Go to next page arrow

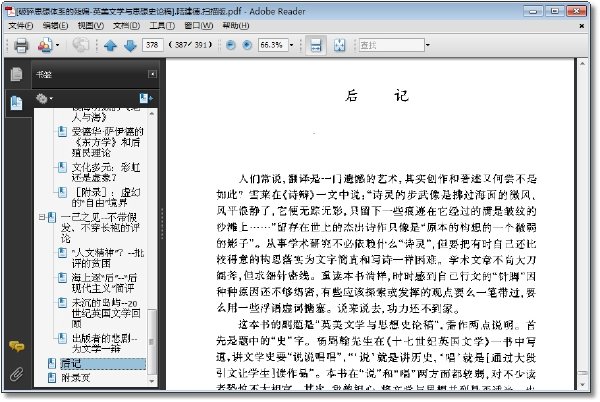pos(130,46)
